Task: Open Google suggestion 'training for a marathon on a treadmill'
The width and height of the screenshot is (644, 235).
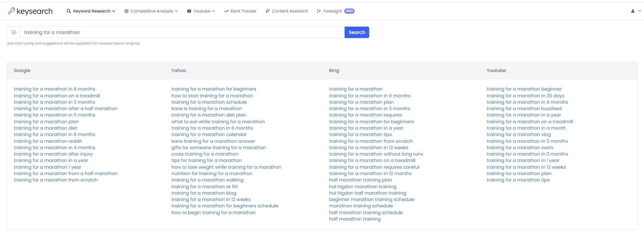Action: click(x=57, y=96)
